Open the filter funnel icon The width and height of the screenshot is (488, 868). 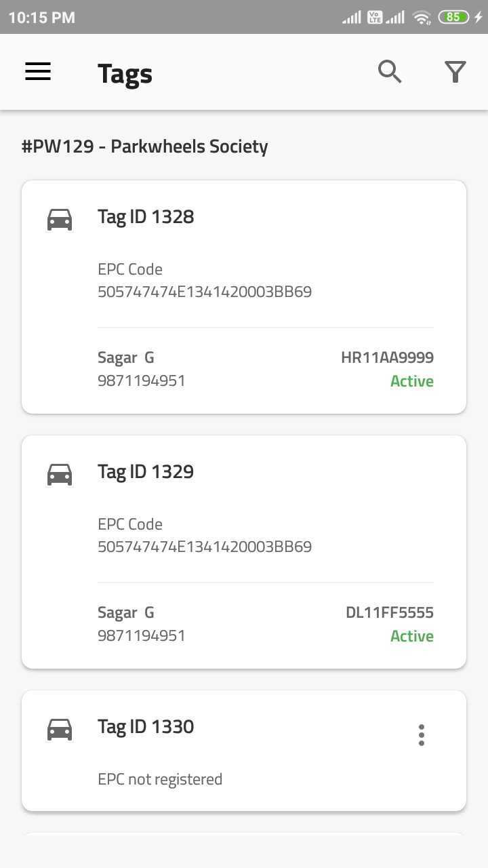(x=455, y=72)
